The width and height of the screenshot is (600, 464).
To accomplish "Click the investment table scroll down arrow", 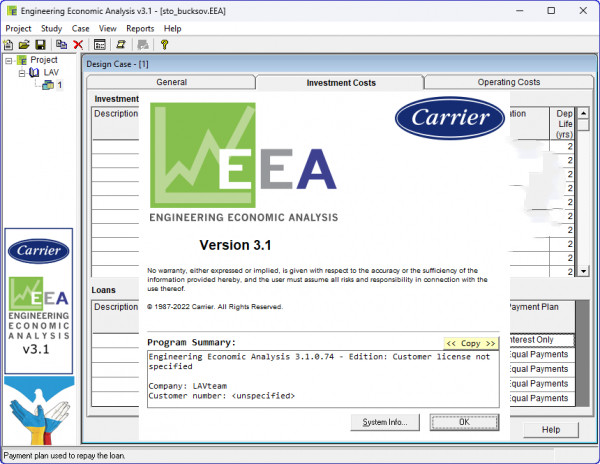I will click(x=583, y=271).
